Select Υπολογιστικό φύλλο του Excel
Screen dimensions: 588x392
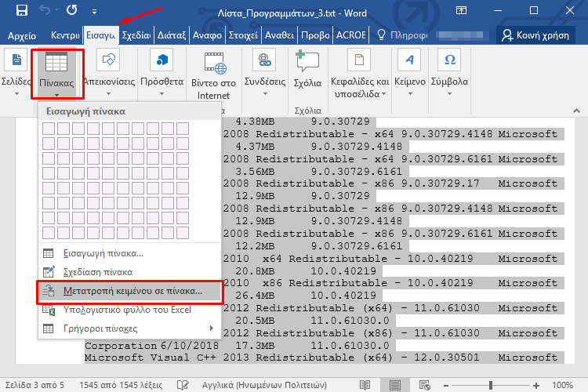tap(129, 310)
